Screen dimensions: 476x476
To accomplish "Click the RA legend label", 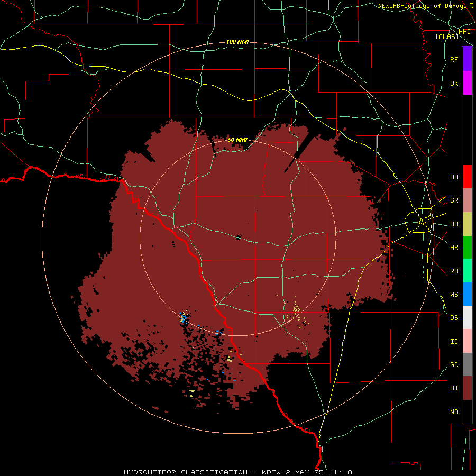I will (454, 271).
